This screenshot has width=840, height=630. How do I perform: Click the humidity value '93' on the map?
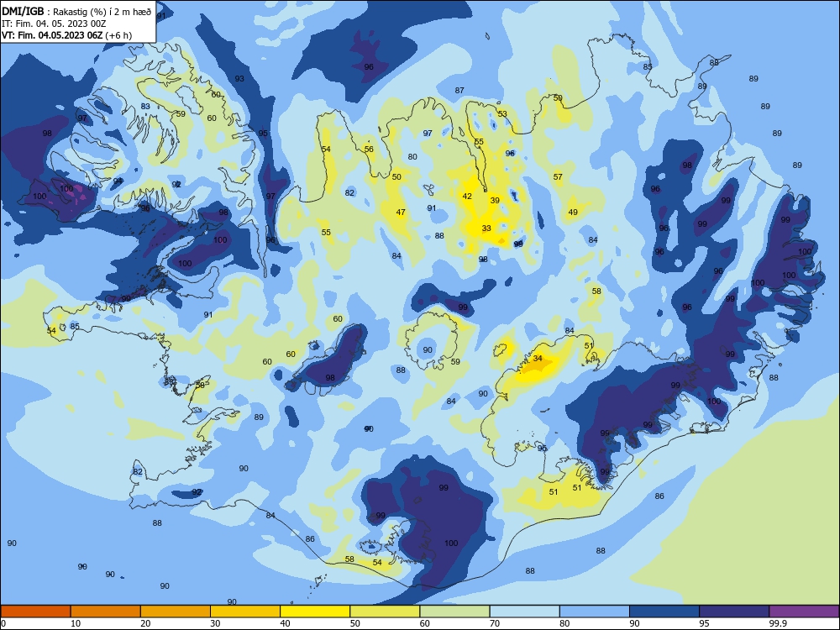pos(239,79)
